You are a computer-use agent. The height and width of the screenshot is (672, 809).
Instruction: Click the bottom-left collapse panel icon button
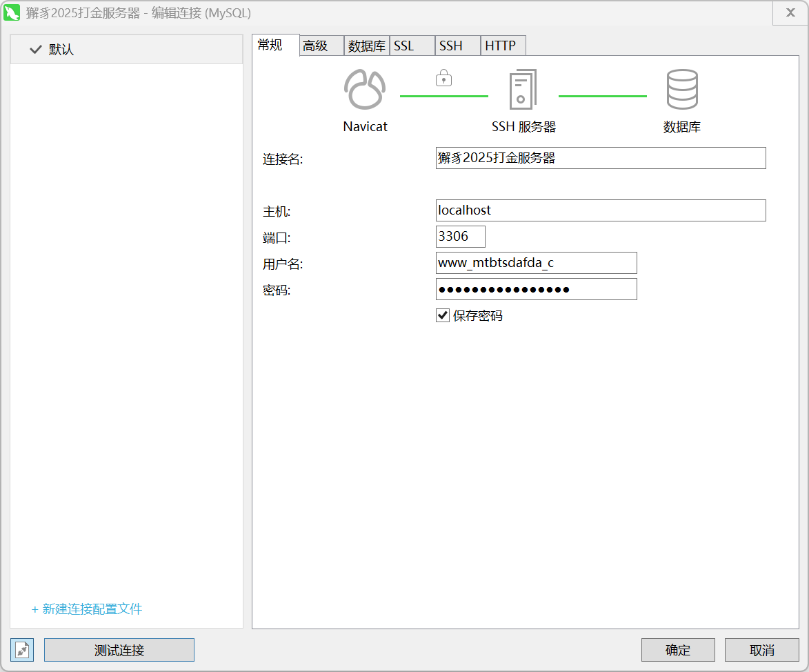tap(22, 650)
